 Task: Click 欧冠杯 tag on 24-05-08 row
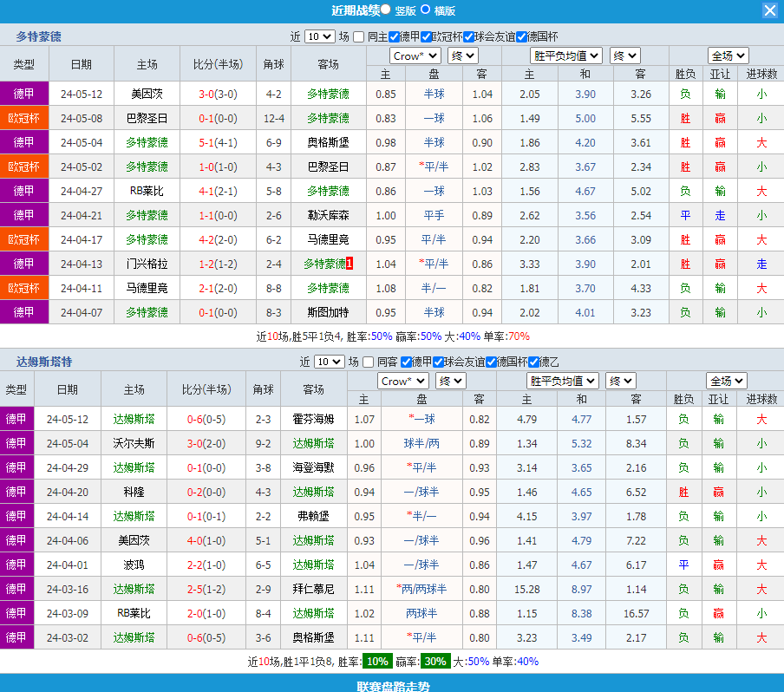point(24,118)
